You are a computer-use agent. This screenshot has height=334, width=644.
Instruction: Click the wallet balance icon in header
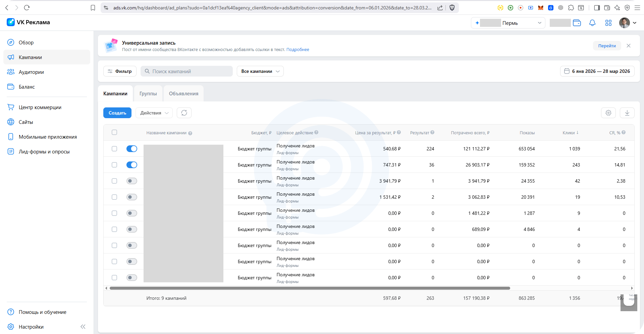tap(577, 23)
